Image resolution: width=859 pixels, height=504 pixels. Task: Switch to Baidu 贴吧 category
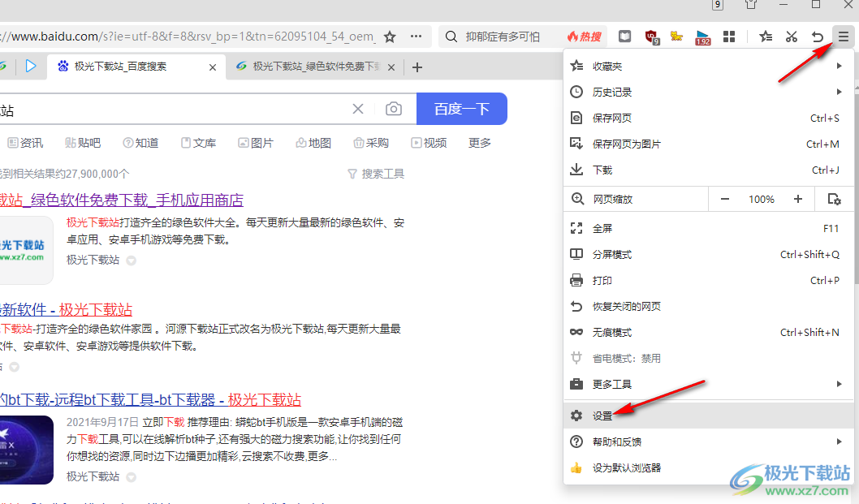pos(83,143)
